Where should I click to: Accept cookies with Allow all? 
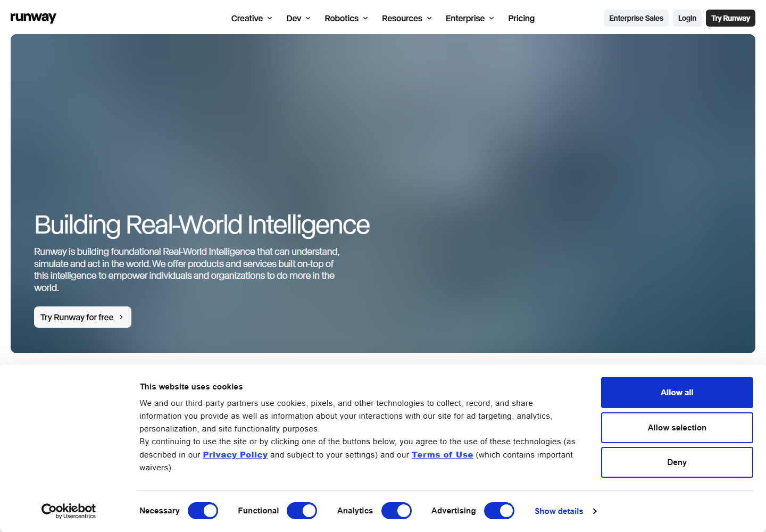tap(677, 393)
